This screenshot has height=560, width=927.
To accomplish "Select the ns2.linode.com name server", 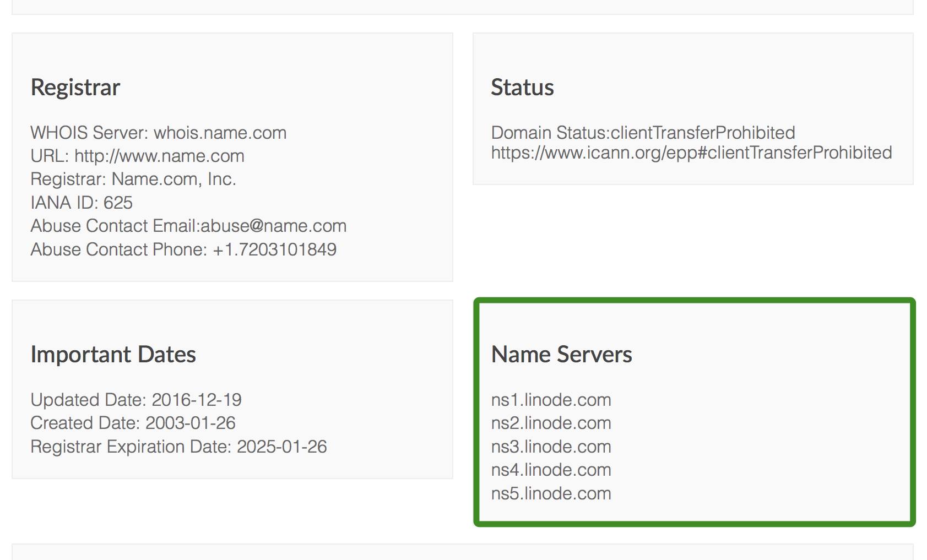I will pos(551,423).
